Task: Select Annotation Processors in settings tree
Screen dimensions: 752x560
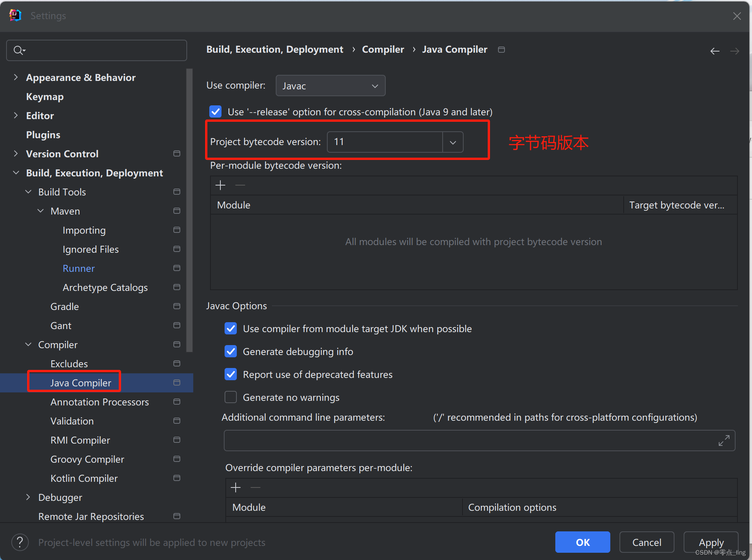Action: point(99,402)
